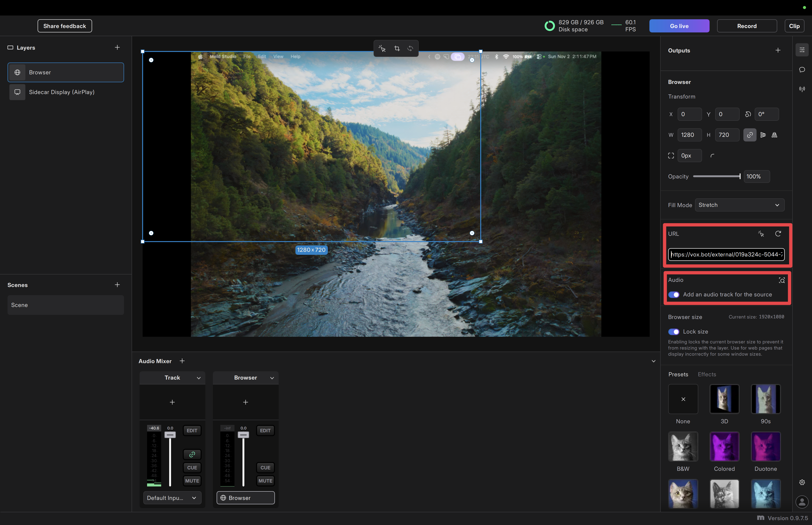Image resolution: width=812 pixels, height=525 pixels.
Task: Select the interact pointer tool above the canvas
Action: (382, 48)
